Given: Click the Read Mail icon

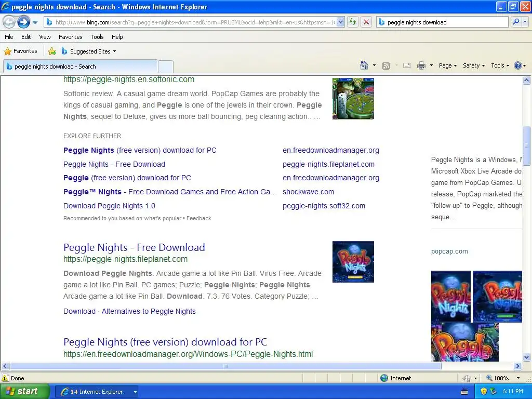Looking at the screenshot, I should click(x=407, y=65).
